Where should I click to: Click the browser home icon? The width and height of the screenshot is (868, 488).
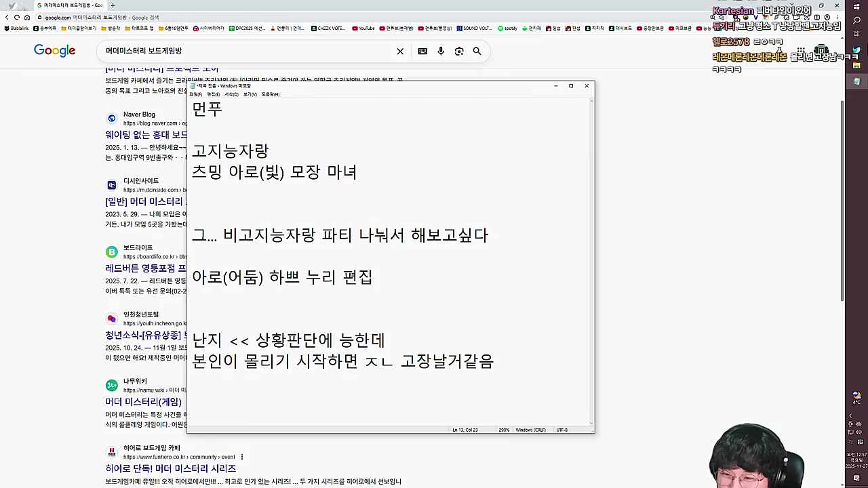point(27,17)
